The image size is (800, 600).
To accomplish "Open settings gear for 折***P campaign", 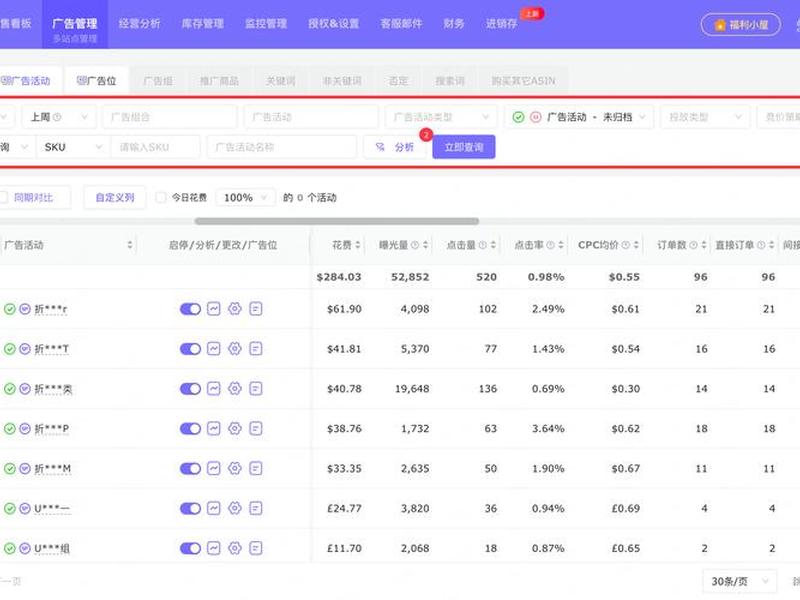I will (x=235, y=429).
